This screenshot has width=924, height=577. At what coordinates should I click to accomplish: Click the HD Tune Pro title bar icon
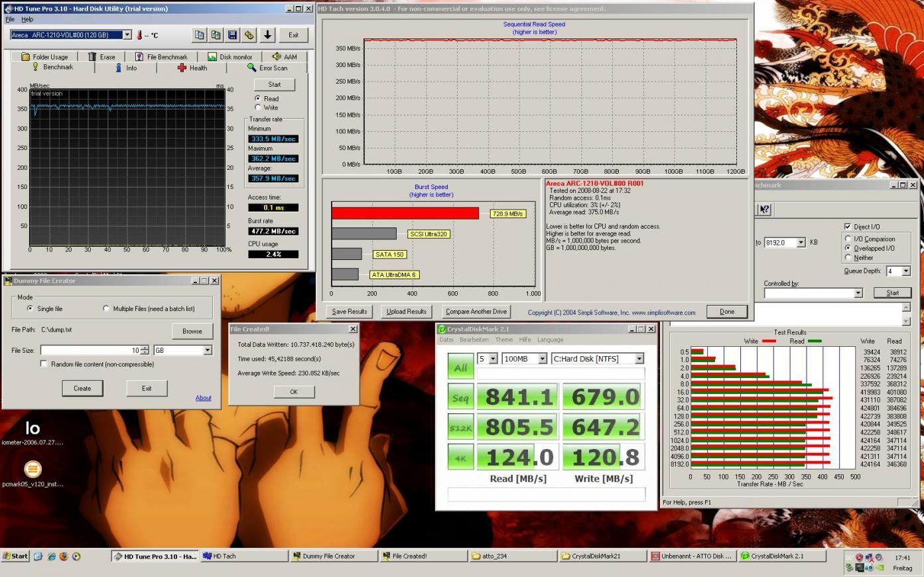coord(9,9)
